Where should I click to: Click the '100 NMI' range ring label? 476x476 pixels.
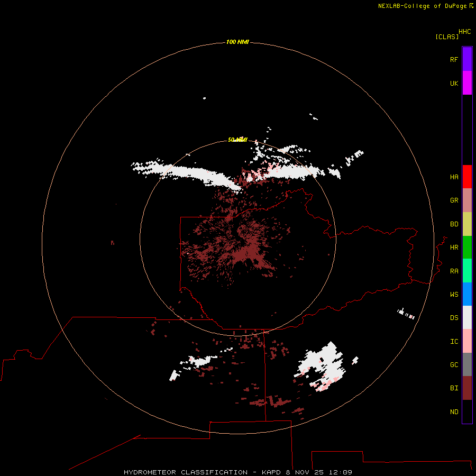pos(237,42)
